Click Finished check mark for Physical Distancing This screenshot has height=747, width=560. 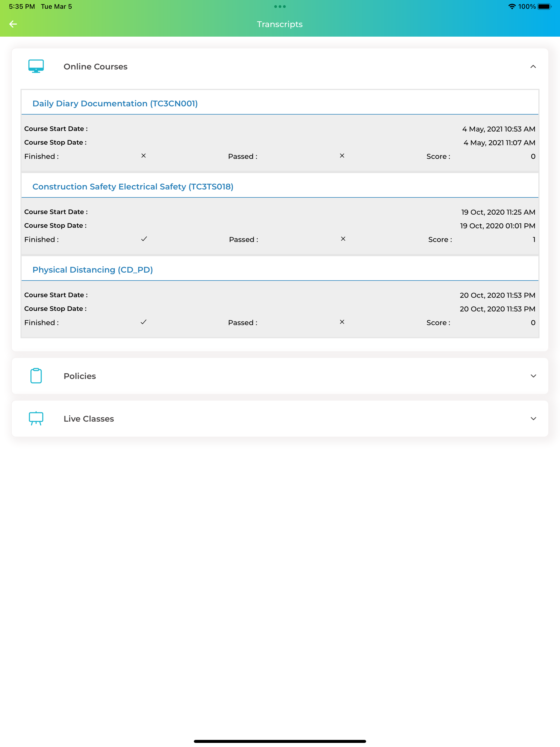point(144,322)
